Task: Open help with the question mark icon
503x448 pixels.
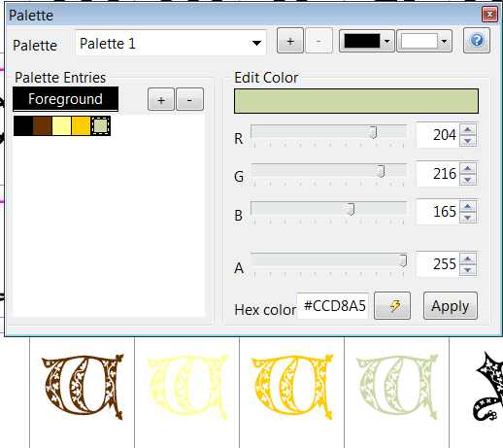Action: [477, 41]
